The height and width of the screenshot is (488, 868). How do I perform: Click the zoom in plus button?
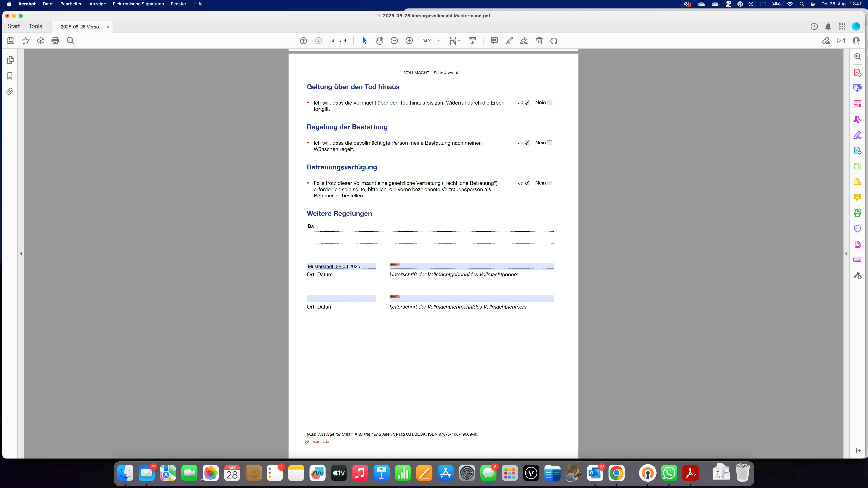pos(409,41)
